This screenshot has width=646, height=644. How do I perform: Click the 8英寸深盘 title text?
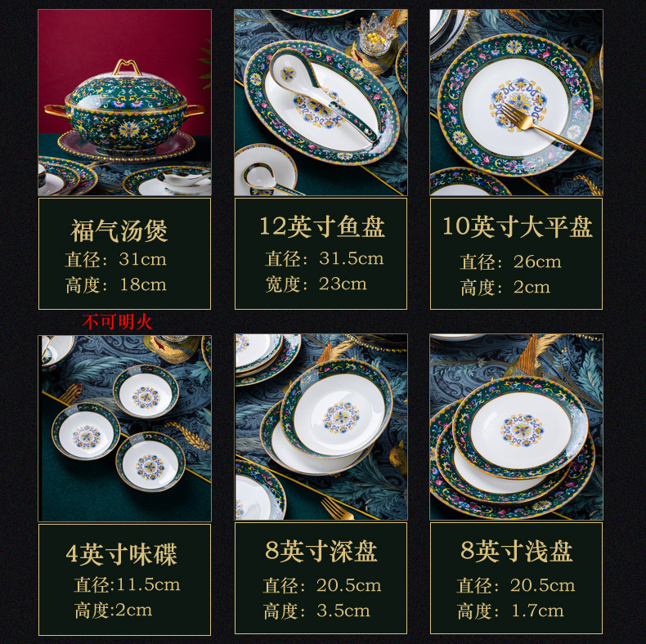321,551
